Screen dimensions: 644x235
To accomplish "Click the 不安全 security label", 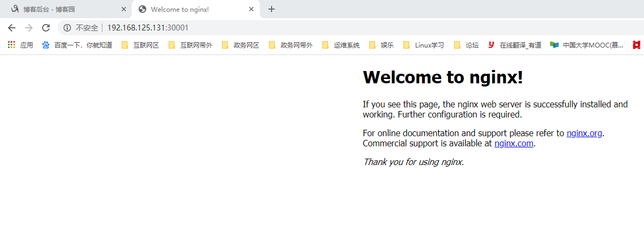I will [86, 28].
